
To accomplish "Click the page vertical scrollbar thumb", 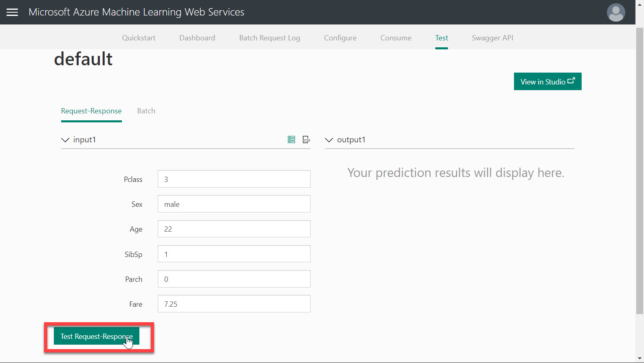I will coord(640,171).
